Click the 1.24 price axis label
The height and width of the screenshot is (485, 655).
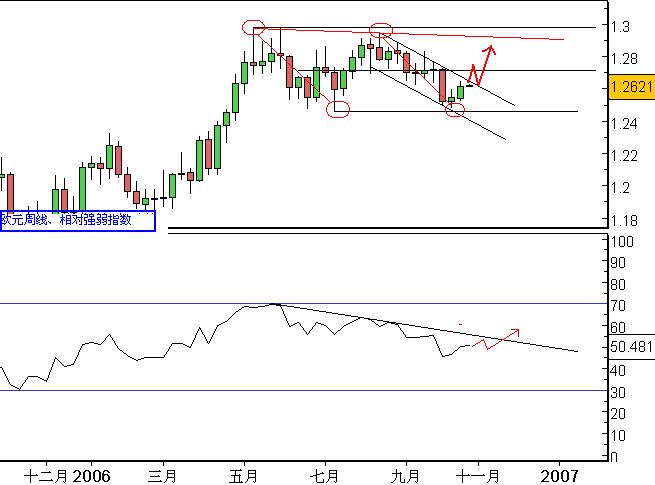pyautogui.click(x=624, y=124)
